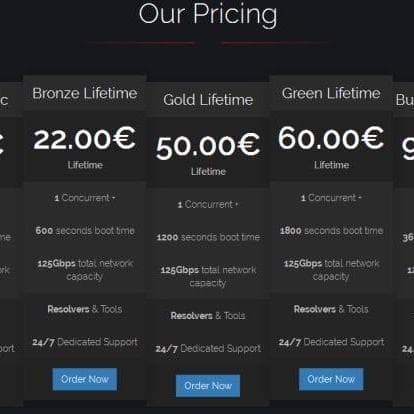The height and width of the screenshot is (414, 414).
Task: Click 1 Concurrent in the Gold card
Action: pos(208,204)
